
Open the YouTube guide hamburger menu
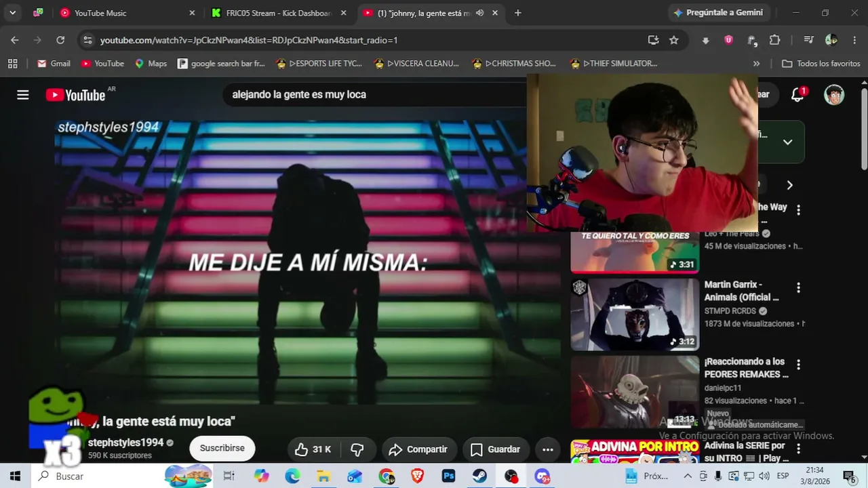[x=23, y=95]
